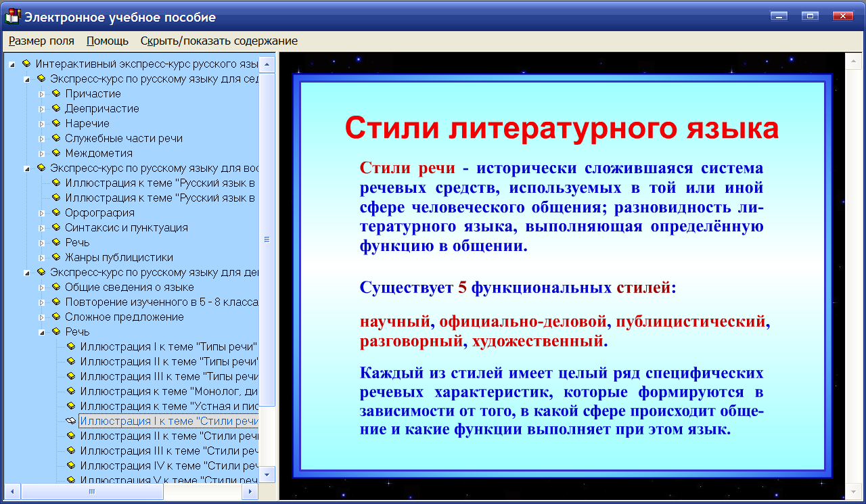
Task: Click the book icon next to "Общие сведения о языке"
Action: point(57,287)
